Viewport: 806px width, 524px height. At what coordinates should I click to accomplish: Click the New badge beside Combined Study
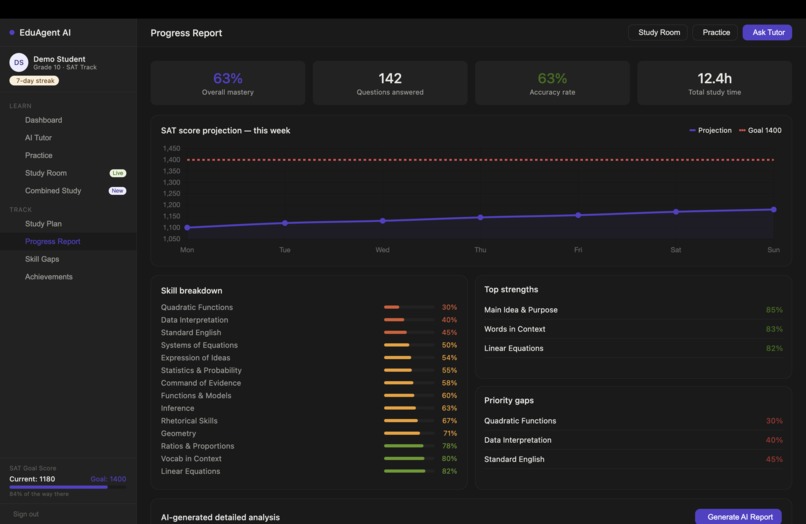click(x=117, y=191)
